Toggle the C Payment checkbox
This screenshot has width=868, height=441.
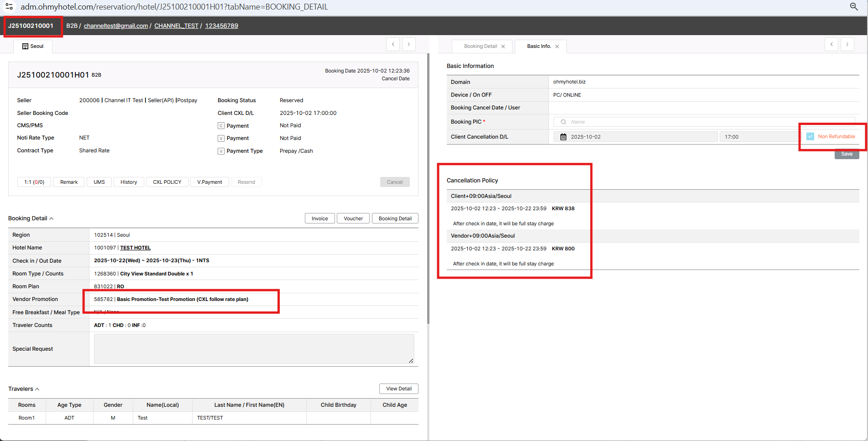(x=221, y=126)
